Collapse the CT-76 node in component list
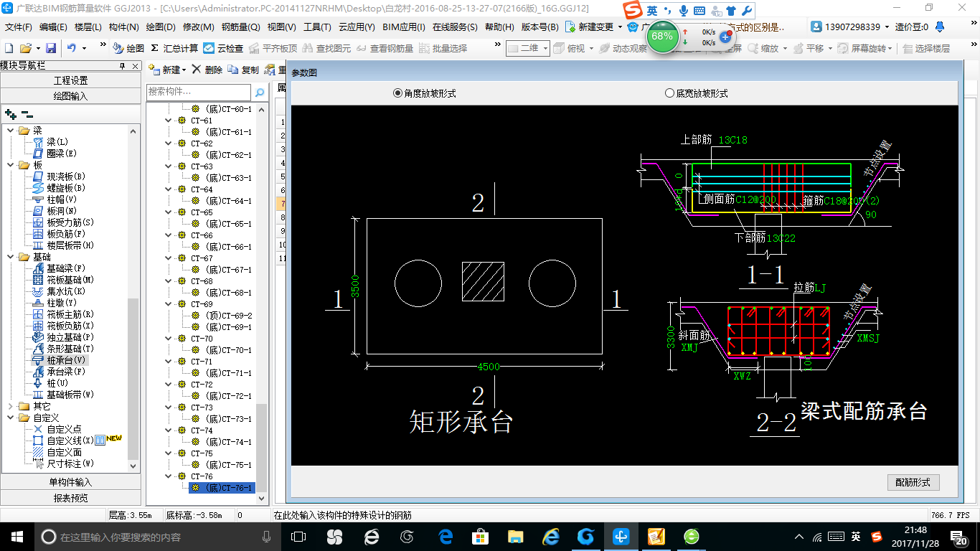 169,476
